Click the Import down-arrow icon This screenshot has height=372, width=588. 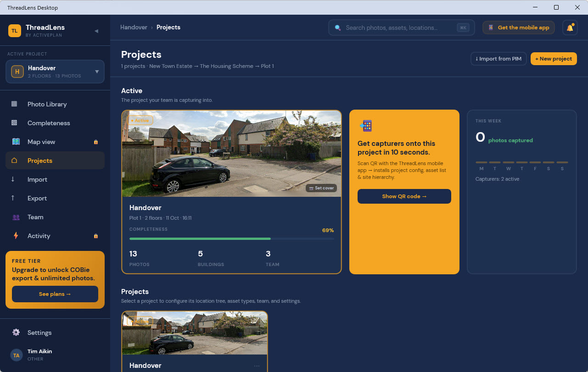click(13, 179)
